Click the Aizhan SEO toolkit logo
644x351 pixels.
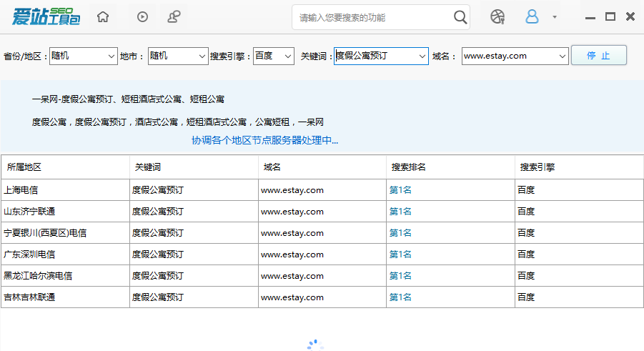coord(45,16)
